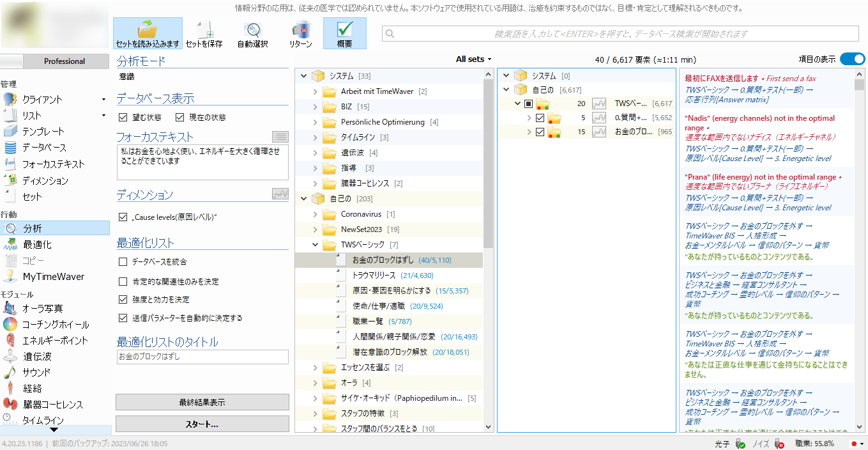868x450 pixels.
Task: Click the 光子 status indicator
Action: pos(730,443)
